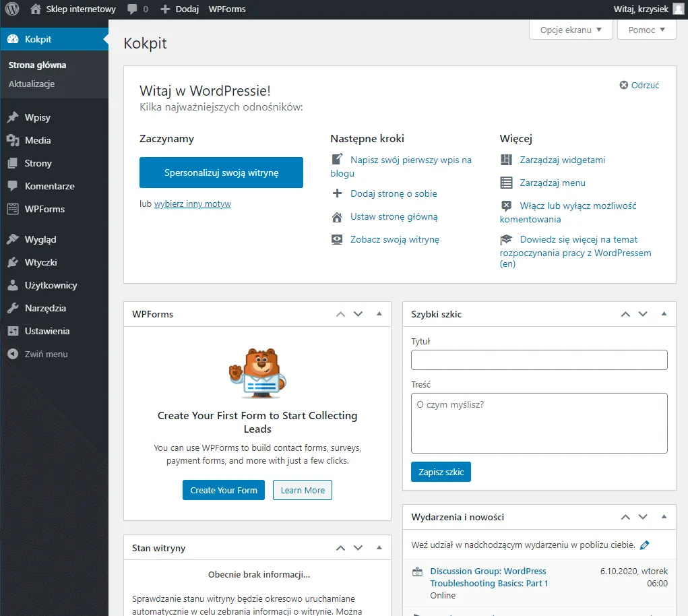Move the WPForms widget down
This screenshot has height=616, width=688.
pyautogui.click(x=358, y=314)
